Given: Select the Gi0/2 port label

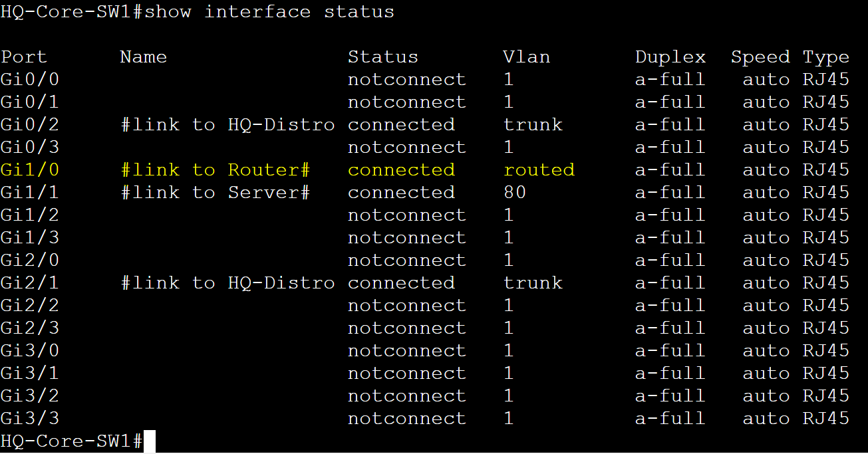Looking at the screenshot, I should (29, 124).
